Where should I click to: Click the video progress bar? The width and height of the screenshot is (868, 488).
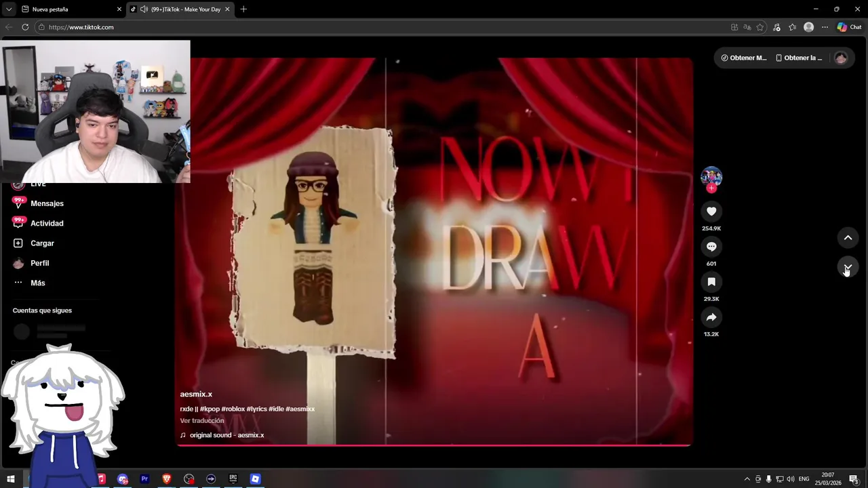pyautogui.click(x=434, y=445)
